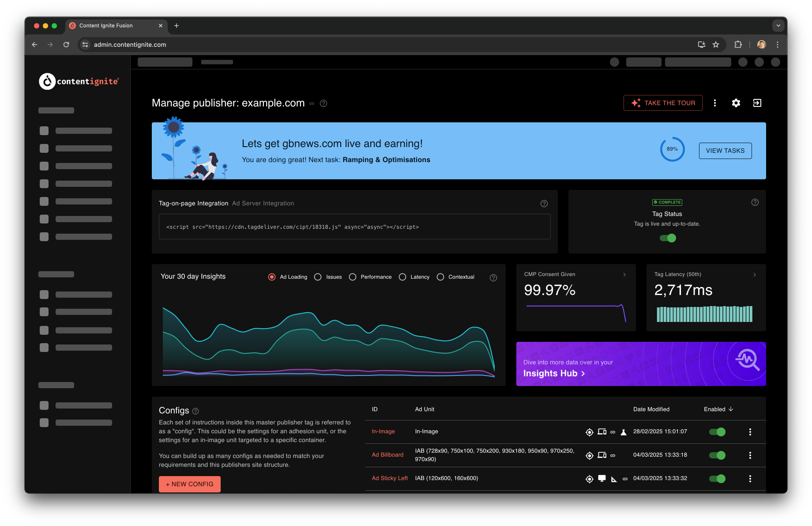Select the Content Ignite Fusion browser tab

pyautogui.click(x=117, y=26)
